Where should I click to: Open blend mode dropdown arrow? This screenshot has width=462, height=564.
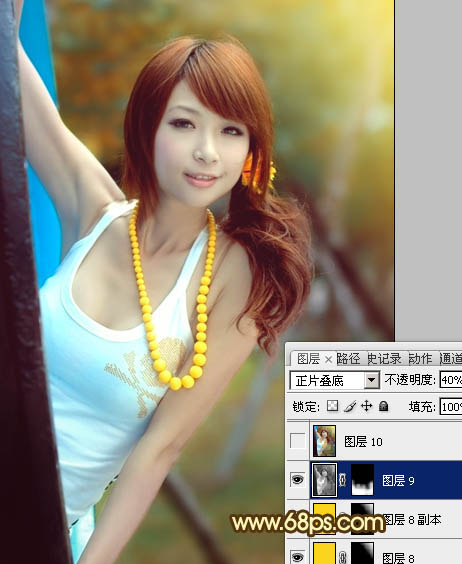(371, 380)
